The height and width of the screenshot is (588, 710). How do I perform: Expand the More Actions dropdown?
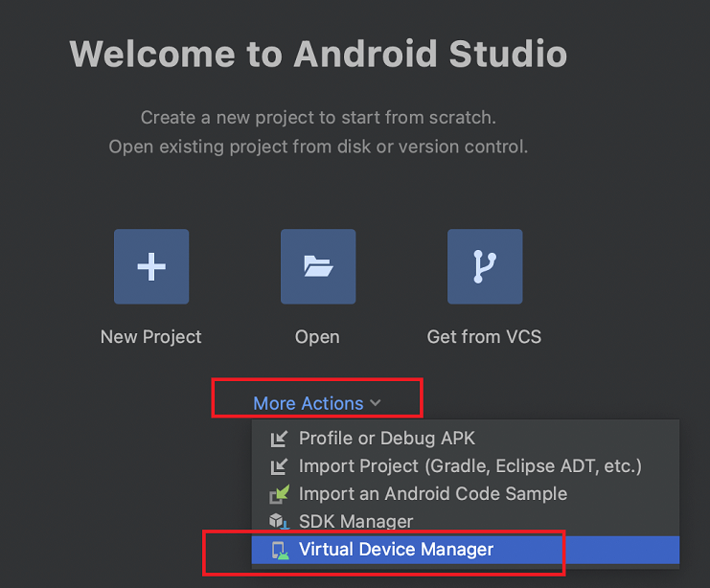coord(317,403)
